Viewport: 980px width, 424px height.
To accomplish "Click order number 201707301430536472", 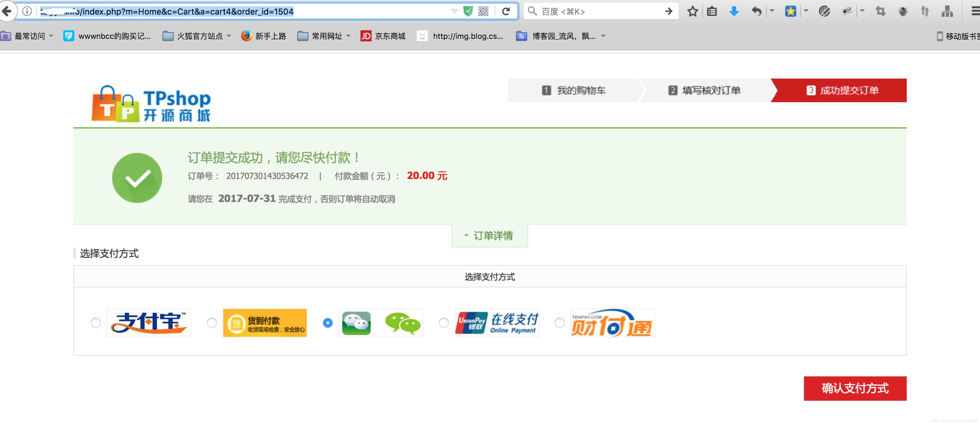I will pyautogui.click(x=267, y=176).
